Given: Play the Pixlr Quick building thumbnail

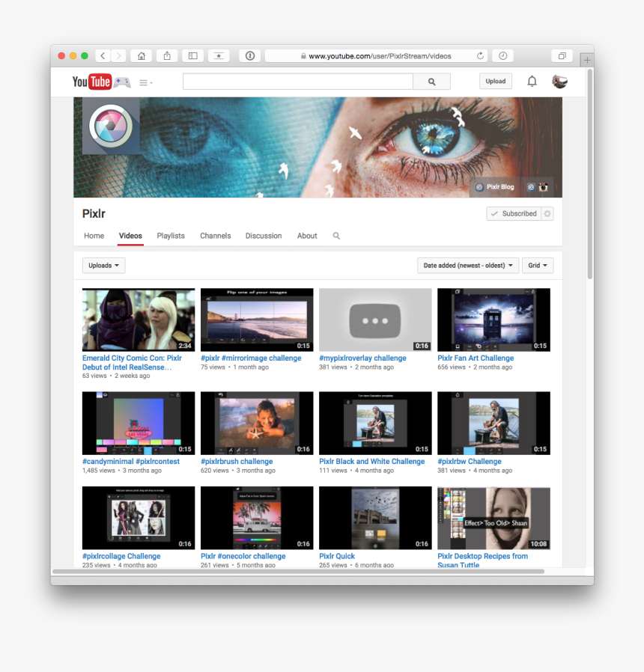Looking at the screenshot, I should point(375,518).
